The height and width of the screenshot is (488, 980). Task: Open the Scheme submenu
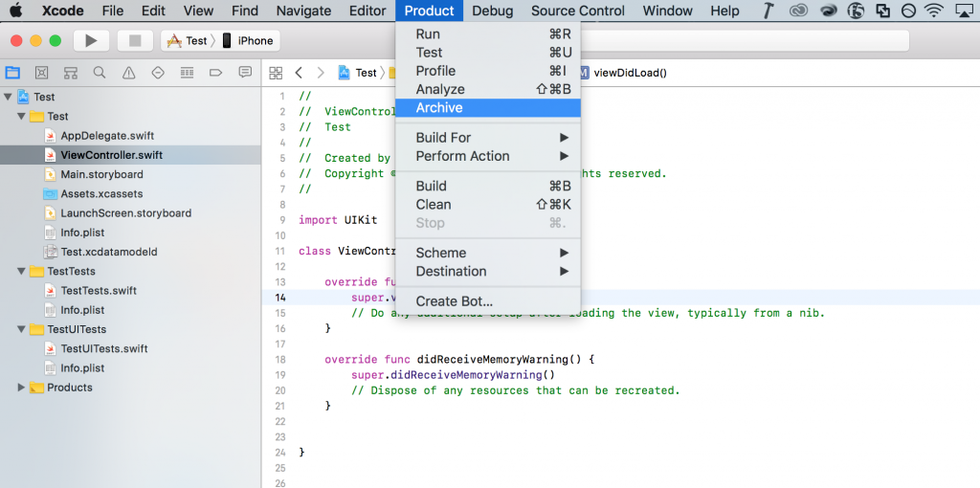pos(488,253)
